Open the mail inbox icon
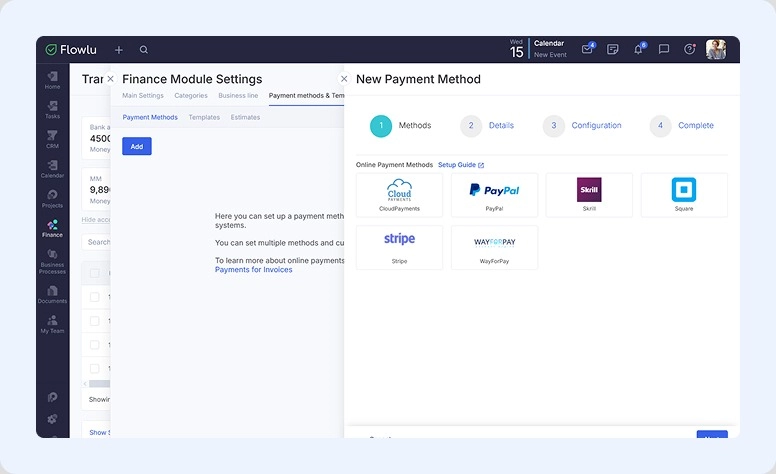 point(587,48)
